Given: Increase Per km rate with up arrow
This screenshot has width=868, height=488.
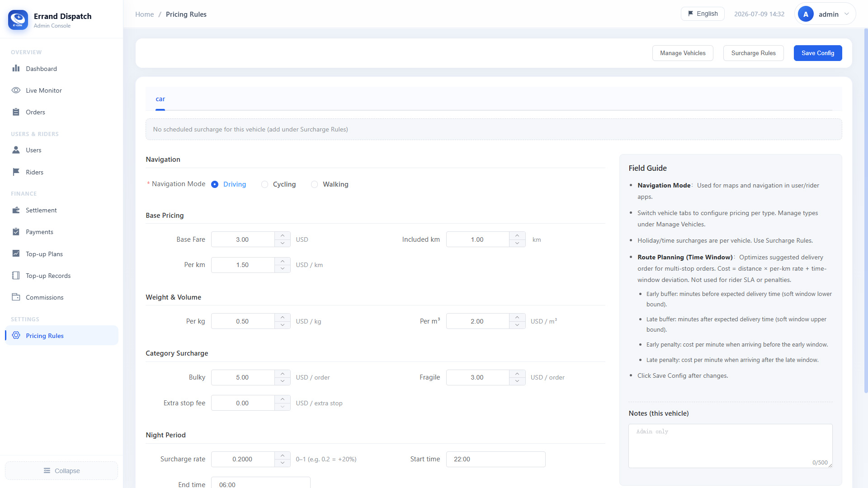Looking at the screenshot, I should [x=283, y=261].
